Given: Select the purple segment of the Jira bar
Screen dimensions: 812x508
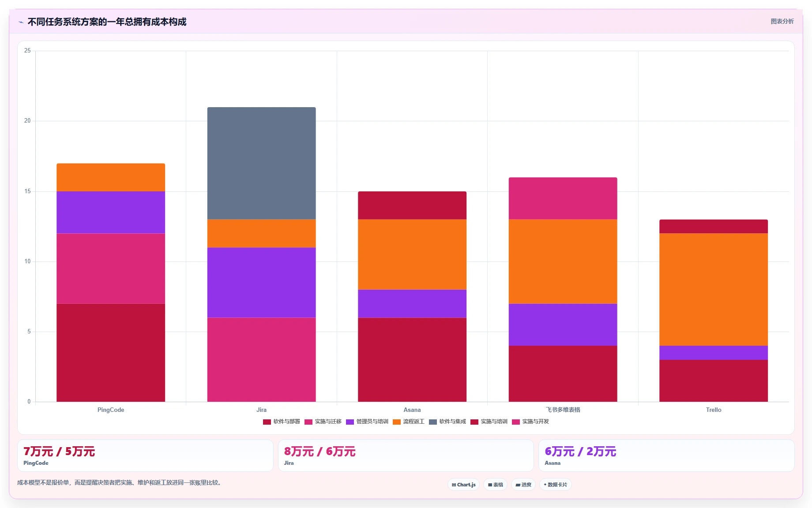Looking at the screenshot, I should coord(262,283).
